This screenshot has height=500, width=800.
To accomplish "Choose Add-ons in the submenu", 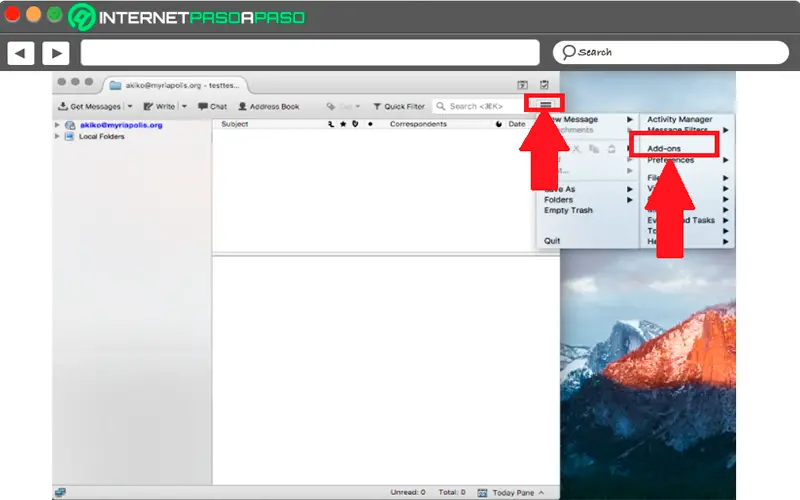I will [664, 148].
